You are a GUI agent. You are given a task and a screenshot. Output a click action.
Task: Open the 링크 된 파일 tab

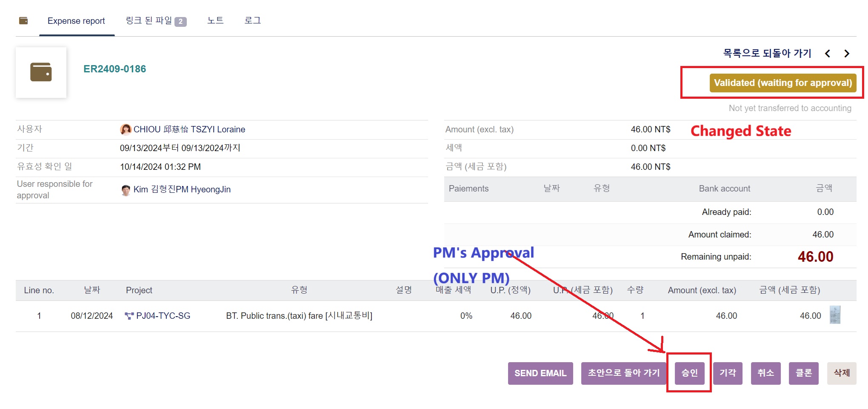click(156, 21)
